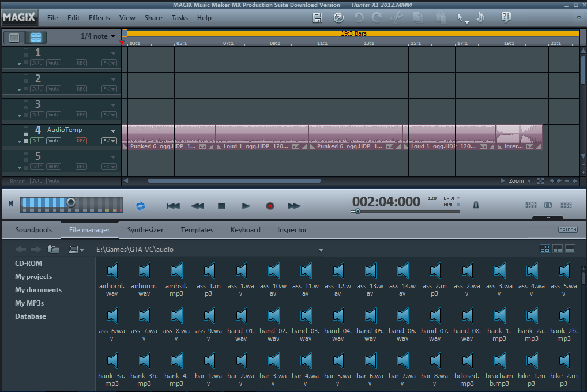Viewport: 587px width, 392px height.
Task: Go back in file manager history
Action: 21,250
